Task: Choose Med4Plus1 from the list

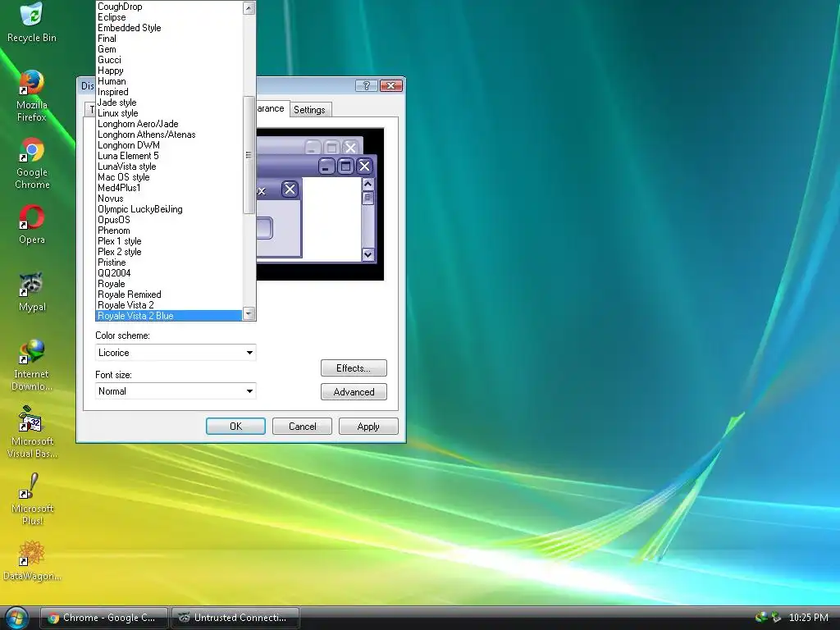Action: coord(169,188)
